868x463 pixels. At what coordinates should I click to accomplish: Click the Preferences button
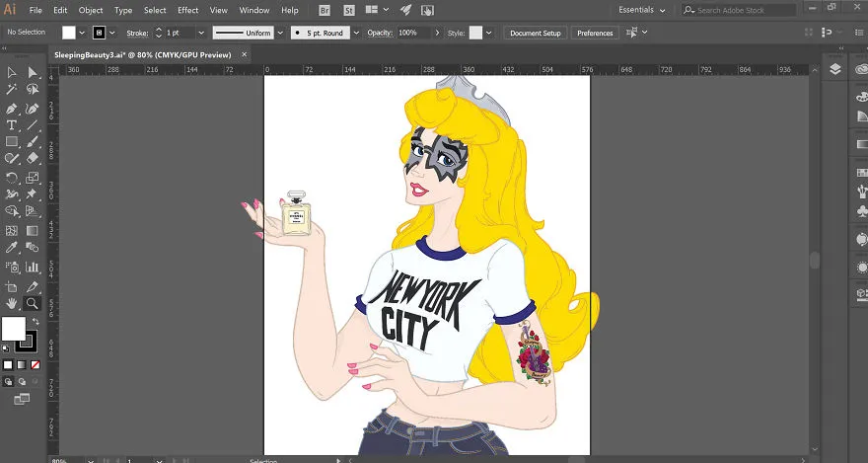595,34
